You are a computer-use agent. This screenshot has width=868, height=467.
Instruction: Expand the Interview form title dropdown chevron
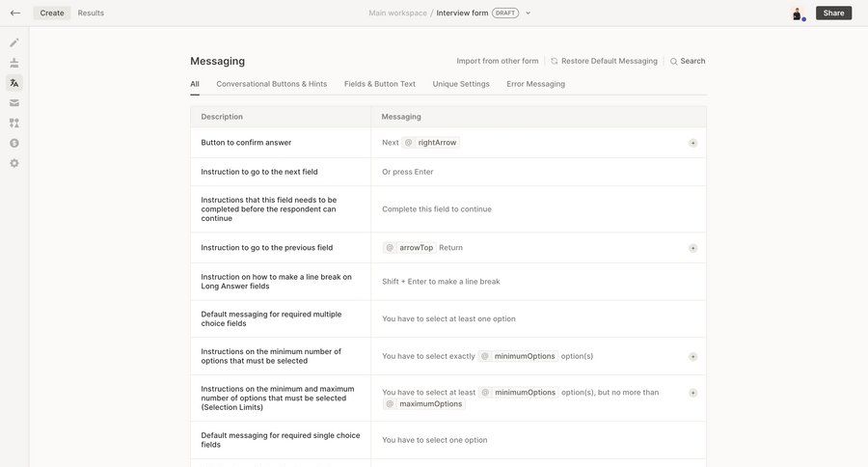tap(529, 14)
